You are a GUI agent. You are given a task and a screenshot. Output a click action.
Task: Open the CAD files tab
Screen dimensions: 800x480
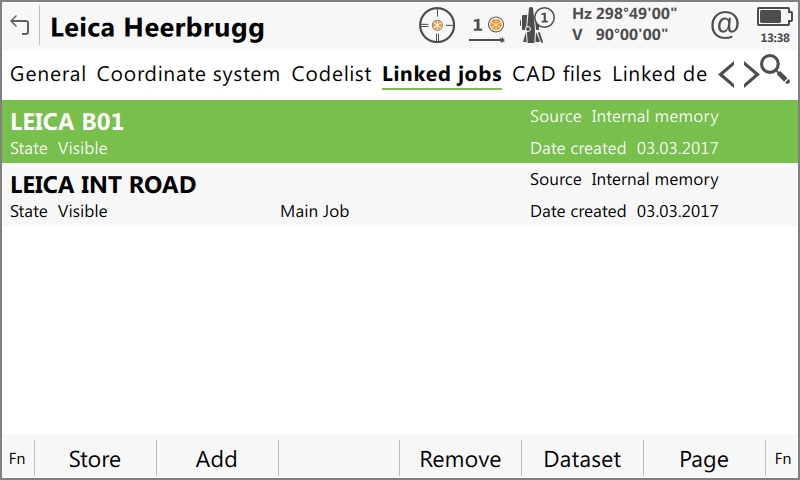[x=556, y=74]
